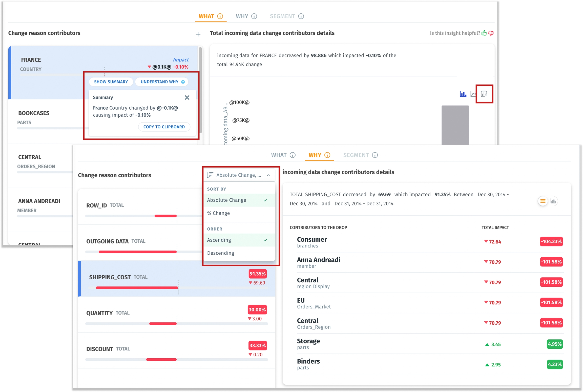Click the question icon on Understand Why
The image size is (583, 392).
183,82
